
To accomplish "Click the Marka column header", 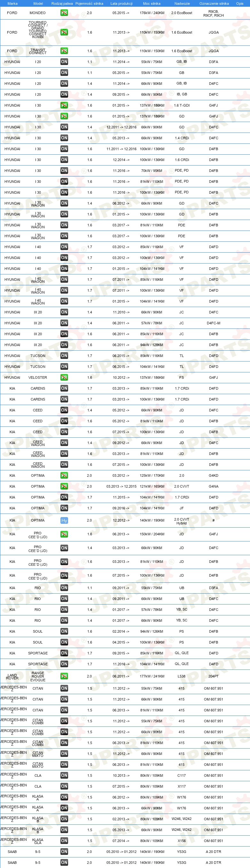I will pos(12,4).
